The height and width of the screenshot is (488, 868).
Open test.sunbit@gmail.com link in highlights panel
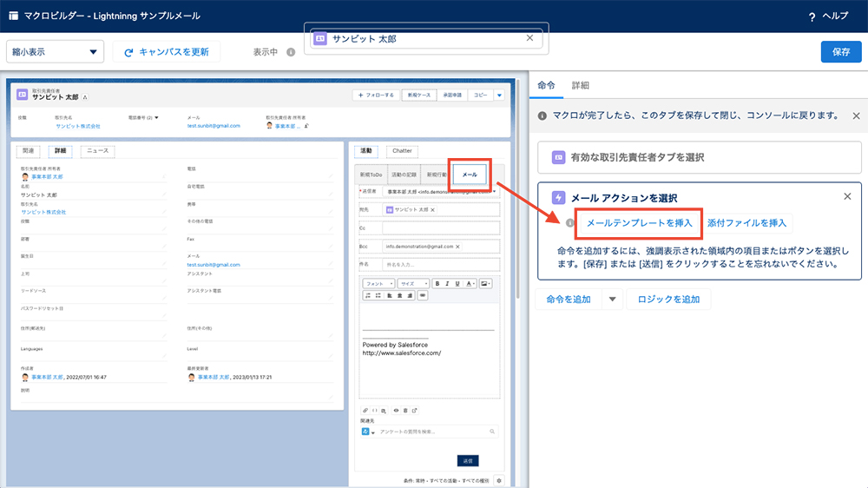point(214,126)
